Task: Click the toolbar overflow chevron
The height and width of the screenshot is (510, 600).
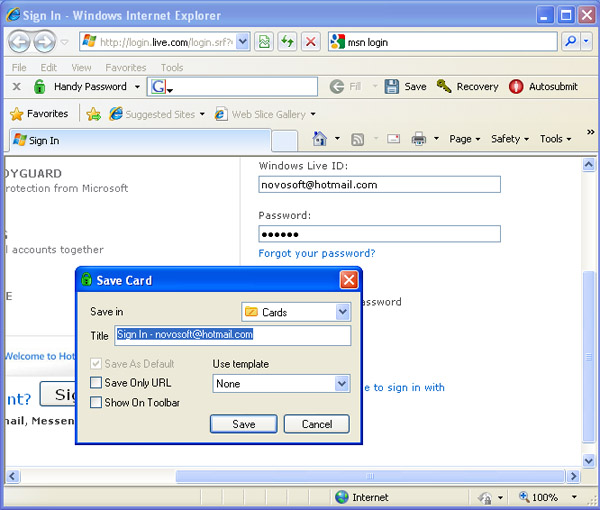Action: (x=590, y=132)
